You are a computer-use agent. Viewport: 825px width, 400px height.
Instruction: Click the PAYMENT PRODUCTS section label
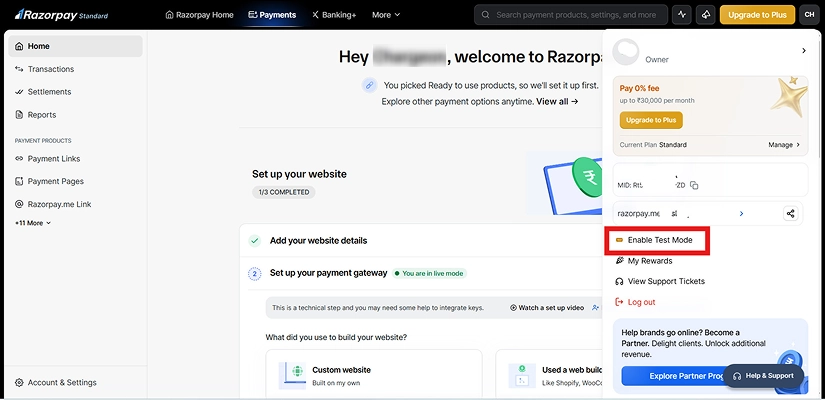tap(43, 141)
